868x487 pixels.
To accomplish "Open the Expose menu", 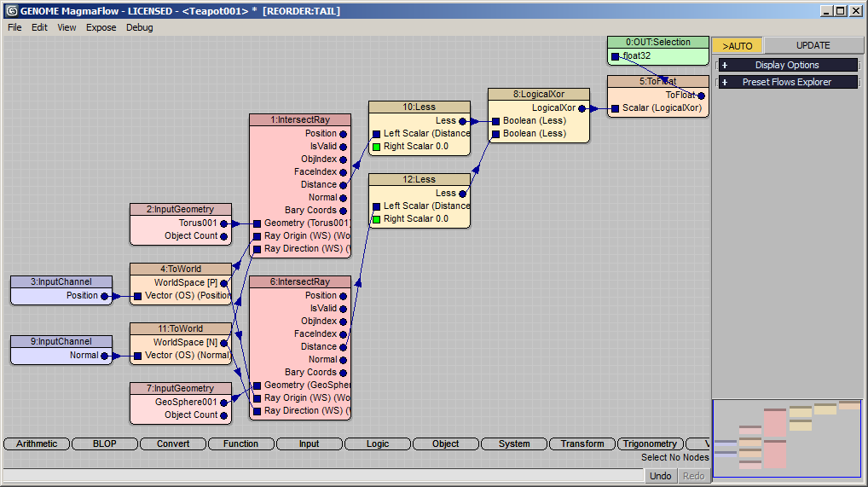I will pyautogui.click(x=101, y=27).
